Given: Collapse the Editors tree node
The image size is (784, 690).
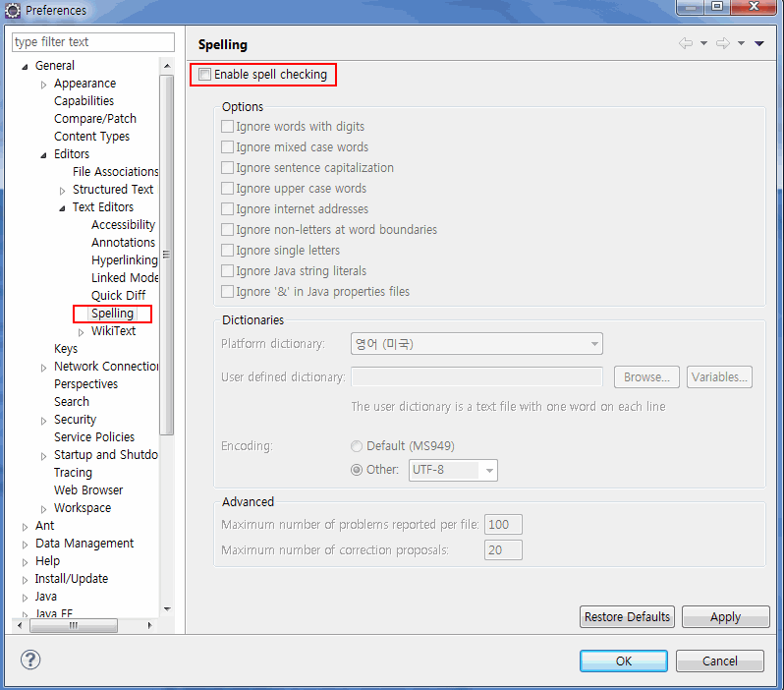Looking at the screenshot, I should pos(43,155).
